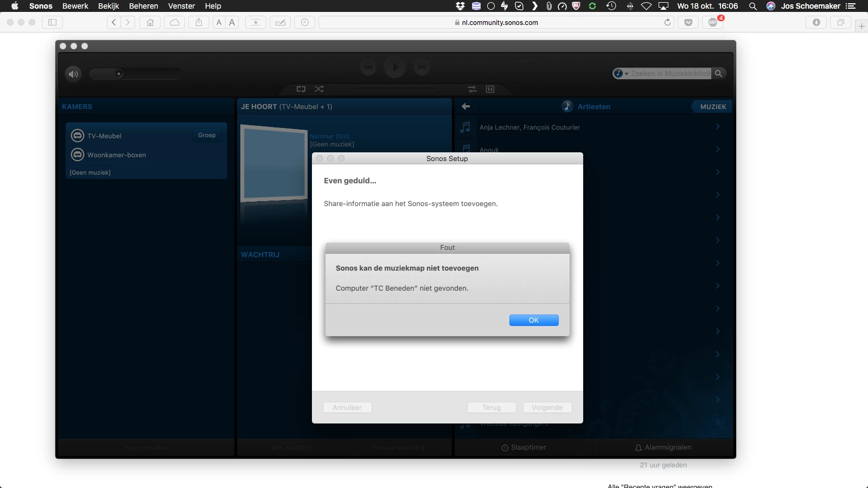Open the AirPlay display menu
The height and width of the screenshot is (488, 868).
click(x=663, y=6)
